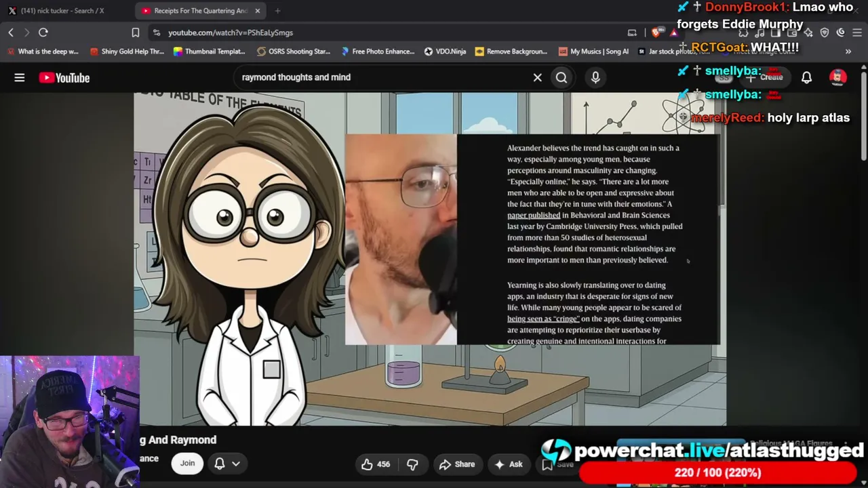
Task: Focus the YouTube search field
Action: 383,77
